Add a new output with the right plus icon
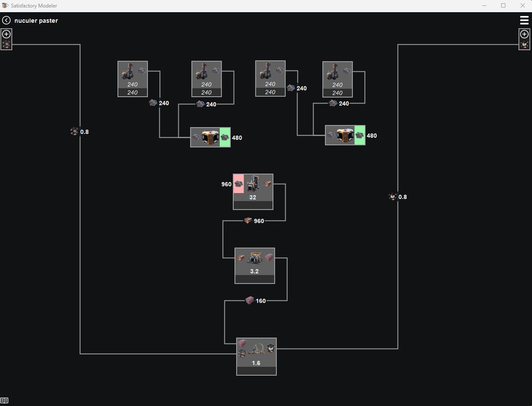Viewport: 532px width, 406px height. pos(524,34)
